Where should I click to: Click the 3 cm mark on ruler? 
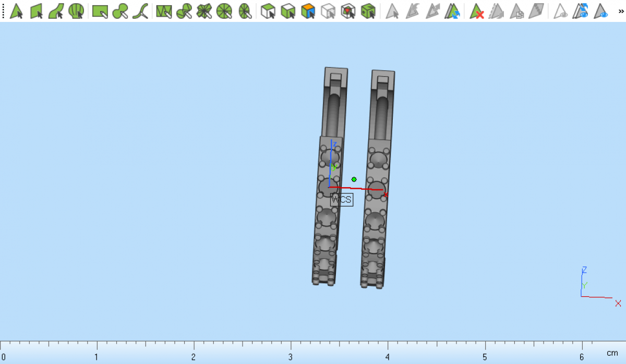click(x=291, y=358)
